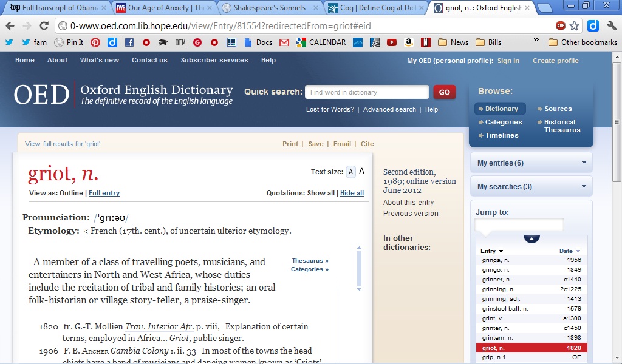Expand the My searches (3) panel
This screenshot has height=364, width=622.
click(x=531, y=187)
